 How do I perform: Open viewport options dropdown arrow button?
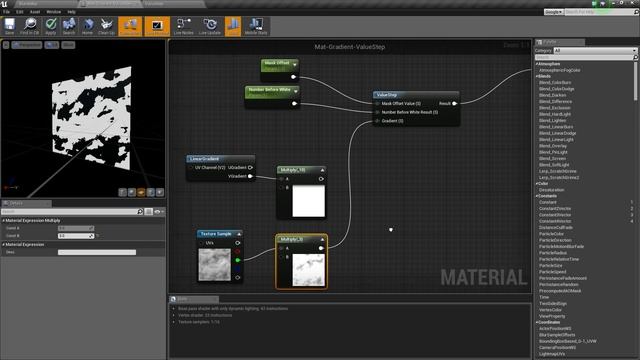click(x=6, y=45)
